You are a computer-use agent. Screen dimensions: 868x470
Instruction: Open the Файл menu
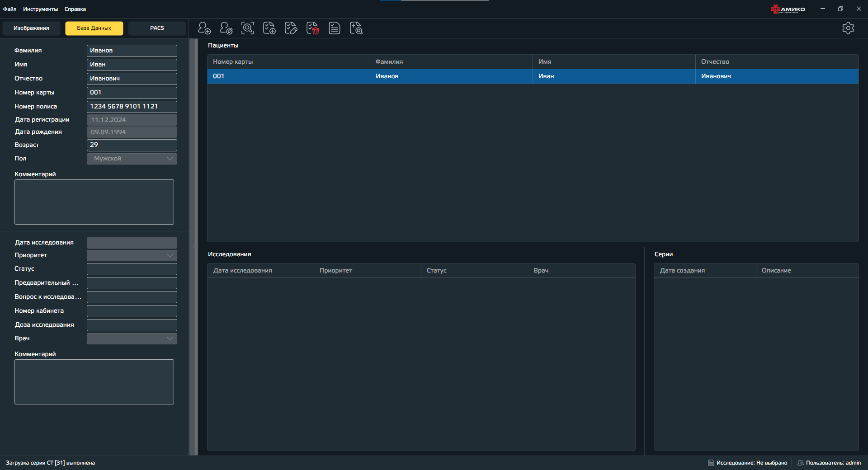coord(9,9)
